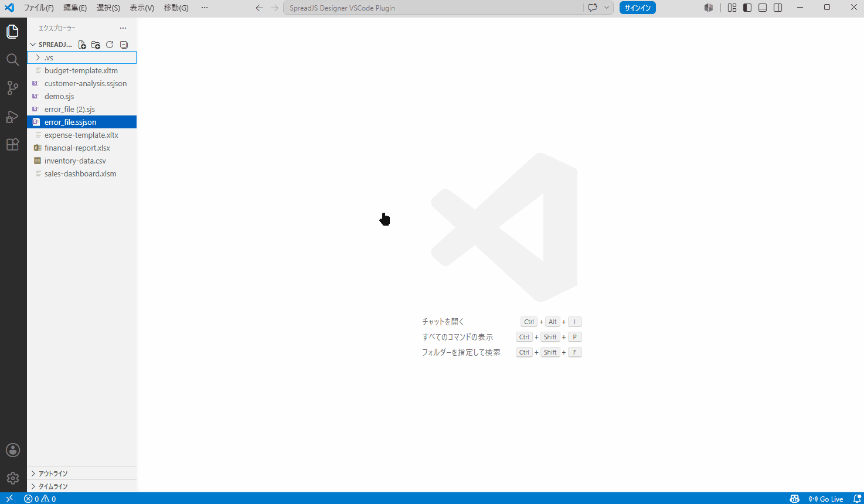Open inventory-data.csv file
This screenshot has width=864, height=504.
pos(81,161)
